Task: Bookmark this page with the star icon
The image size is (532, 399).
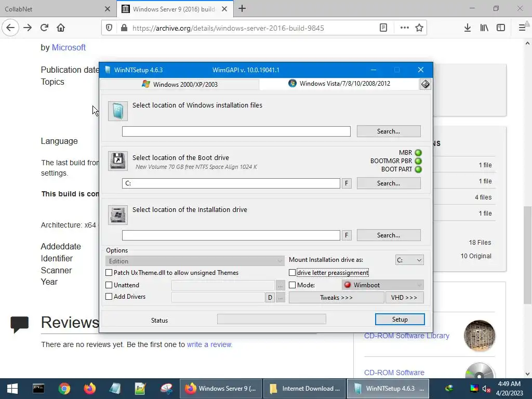Action: (419, 28)
